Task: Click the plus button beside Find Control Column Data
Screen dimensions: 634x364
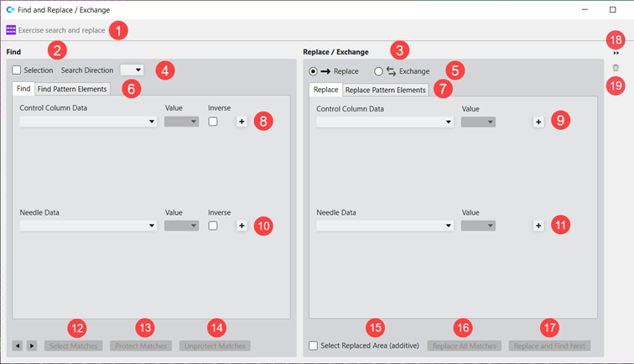Action: click(x=242, y=122)
